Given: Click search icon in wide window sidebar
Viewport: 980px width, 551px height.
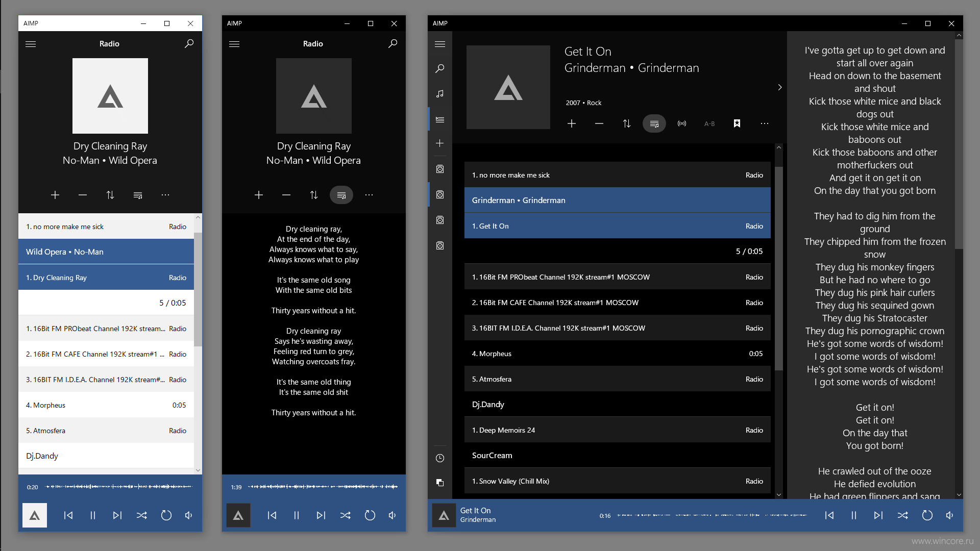Looking at the screenshot, I should tap(440, 68).
